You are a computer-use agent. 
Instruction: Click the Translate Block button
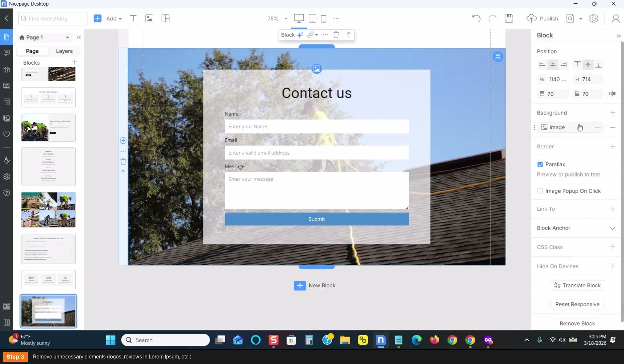577,285
